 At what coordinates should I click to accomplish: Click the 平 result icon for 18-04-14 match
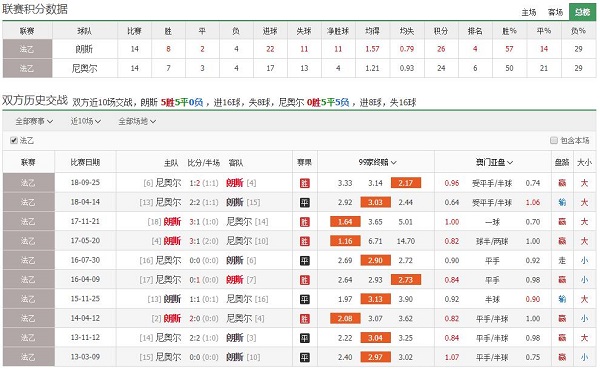coord(305,202)
